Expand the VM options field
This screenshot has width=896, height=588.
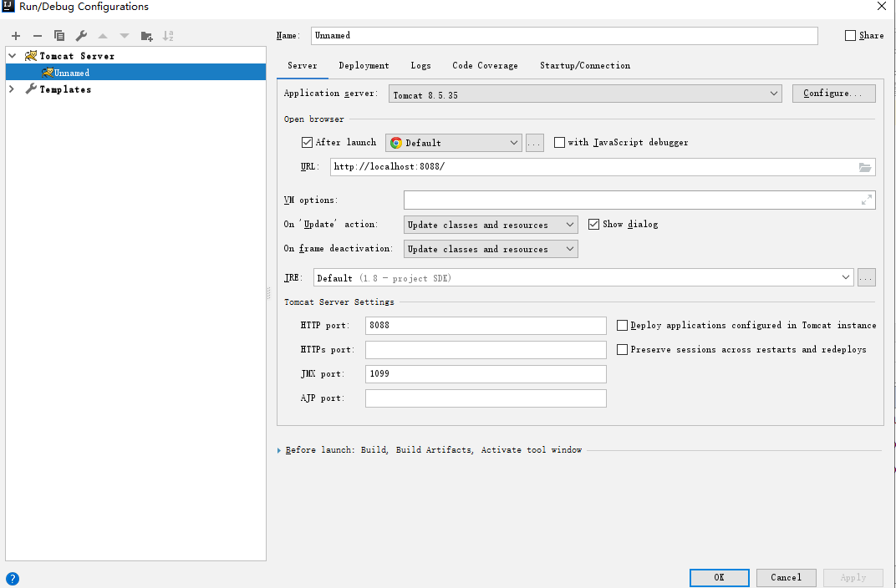867,200
